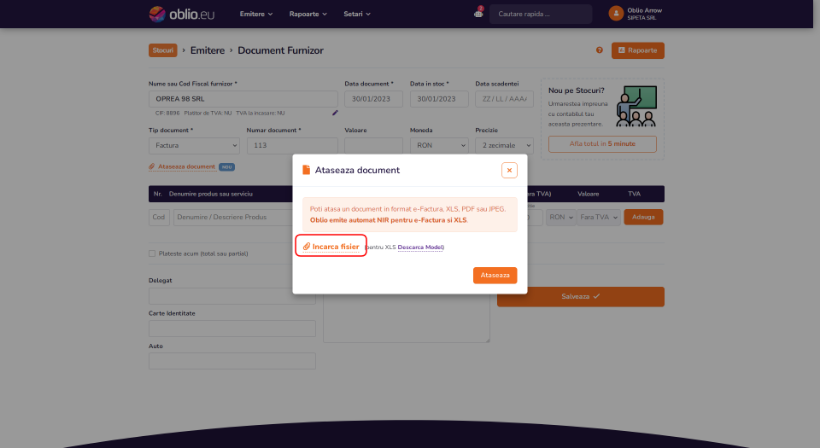Open the Setari menu
This screenshot has width=820, height=448.
[x=357, y=14]
